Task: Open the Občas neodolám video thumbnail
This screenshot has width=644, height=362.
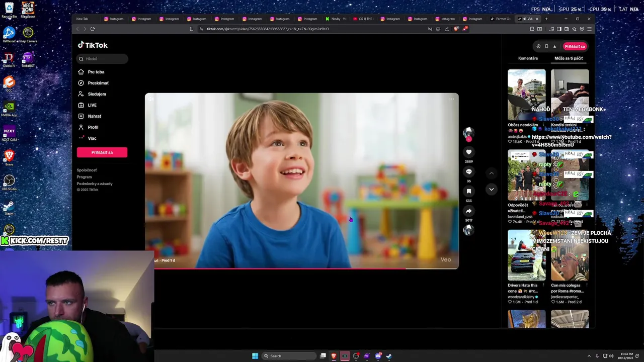Action: point(527,95)
